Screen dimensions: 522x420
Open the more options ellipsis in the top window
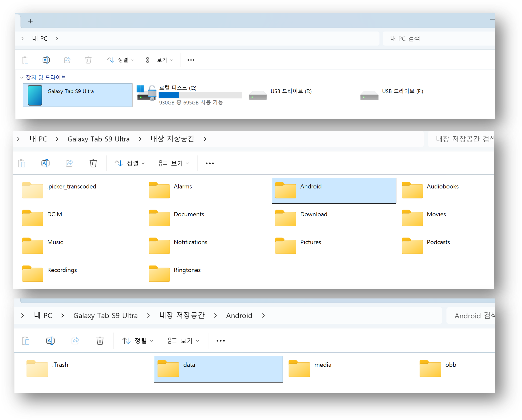(191, 60)
